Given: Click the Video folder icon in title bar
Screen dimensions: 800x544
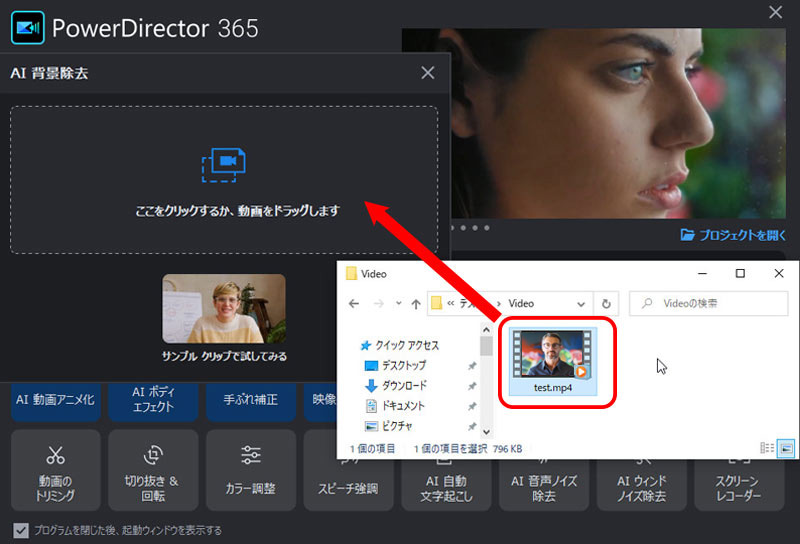Looking at the screenshot, I should (351, 274).
